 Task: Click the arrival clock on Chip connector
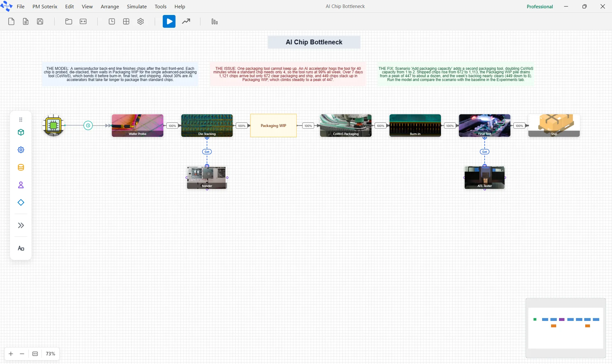(x=88, y=125)
